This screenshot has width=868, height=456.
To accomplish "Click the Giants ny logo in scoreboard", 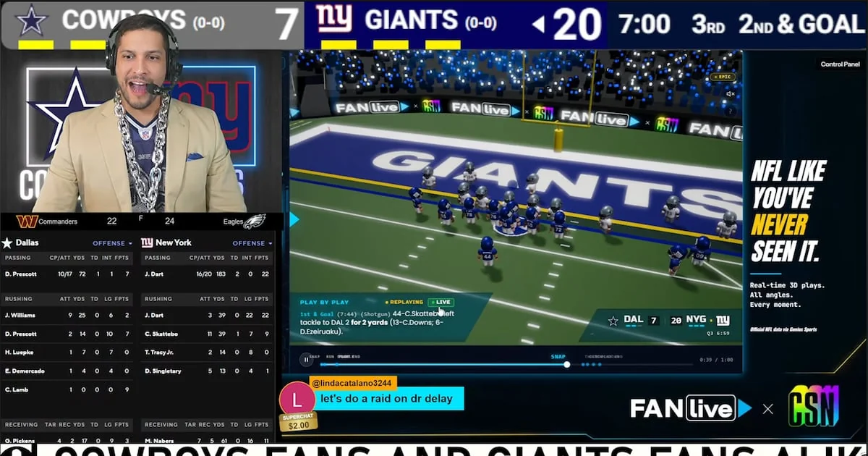I will click(334, 18).
